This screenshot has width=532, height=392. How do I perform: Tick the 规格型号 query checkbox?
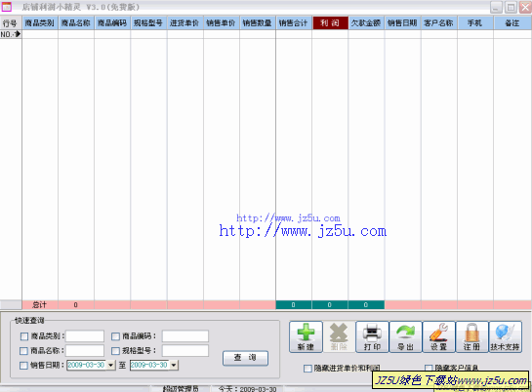coord(116,351)
